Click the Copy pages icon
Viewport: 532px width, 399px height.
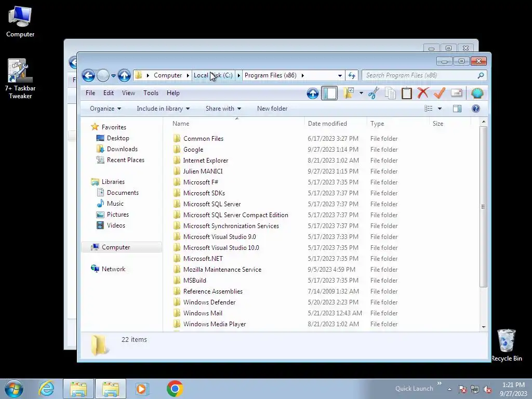click(x=390, y=93)
